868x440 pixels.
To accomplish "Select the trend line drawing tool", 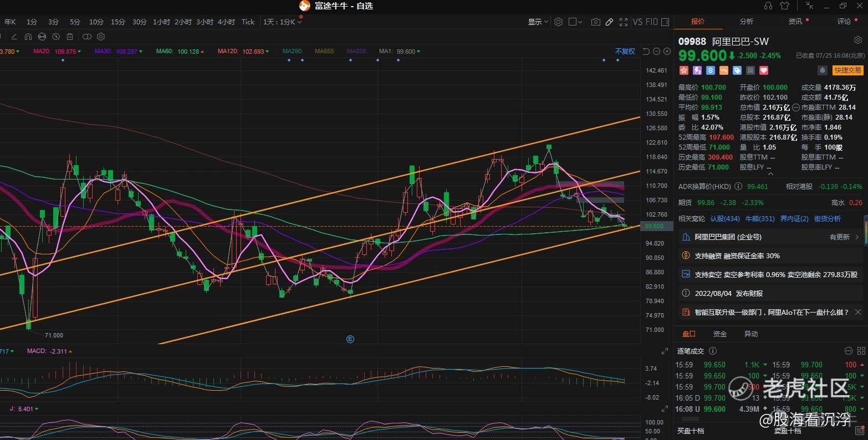I will (14, 37).
